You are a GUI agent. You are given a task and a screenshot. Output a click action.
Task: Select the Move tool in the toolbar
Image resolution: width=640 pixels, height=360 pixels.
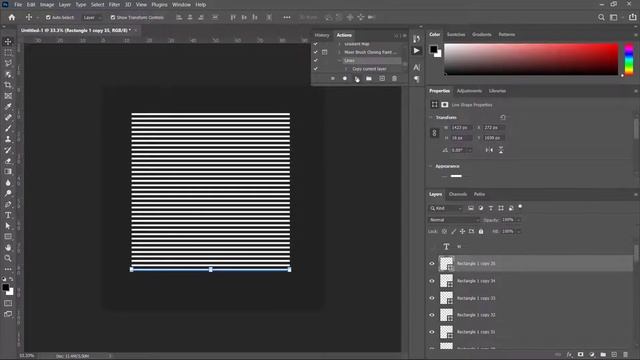pos(8,41)
